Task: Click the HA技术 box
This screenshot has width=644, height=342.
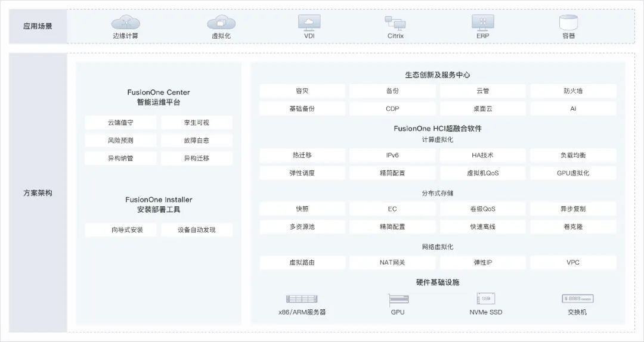Action: (x=482, y=155)
